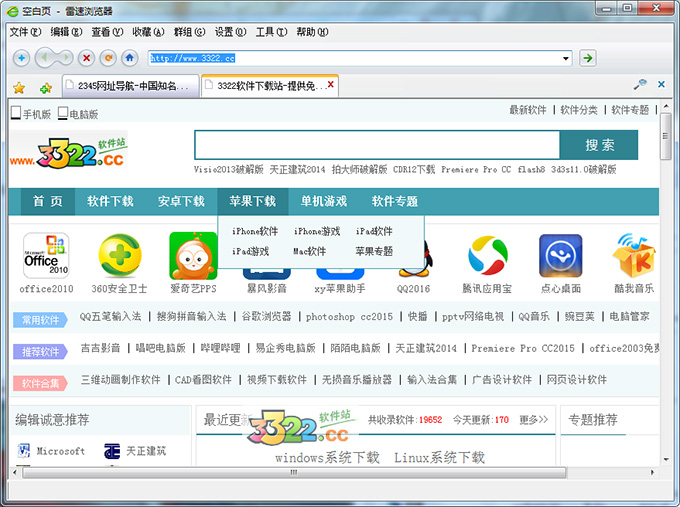
Task: Select Mac软件 from dropdown
Action: coord(310,251)
